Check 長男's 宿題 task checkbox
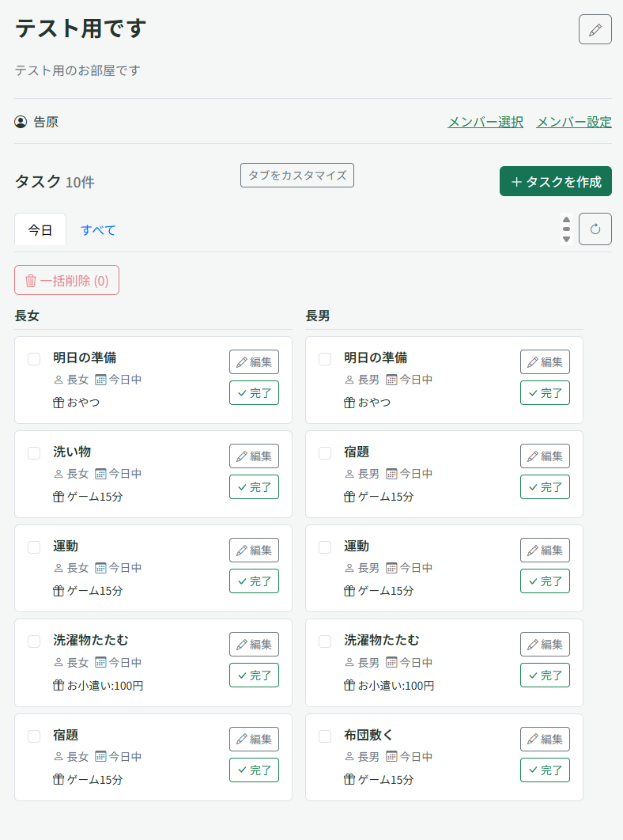Image resolution: width=623 pixels, height=840 pixels. [325, 452]
